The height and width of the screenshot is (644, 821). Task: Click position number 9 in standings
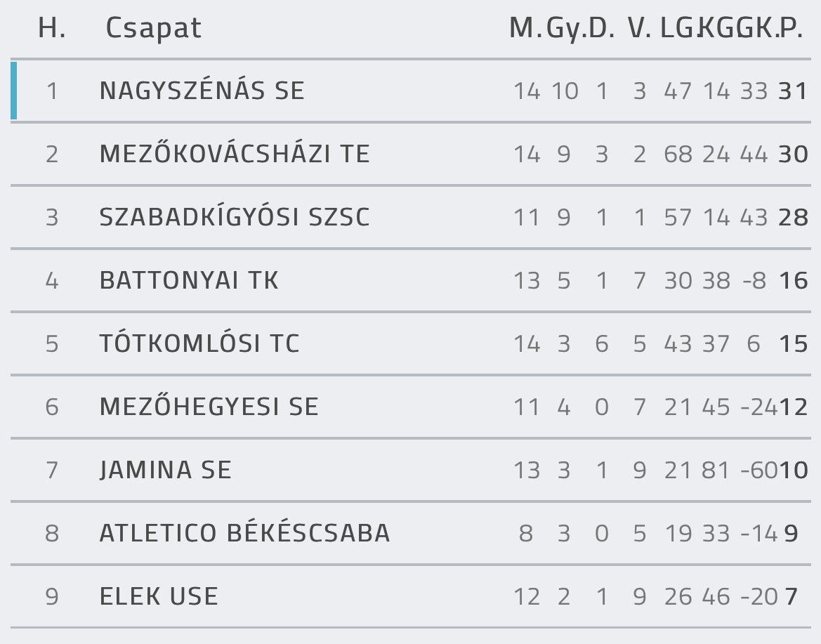52,596
